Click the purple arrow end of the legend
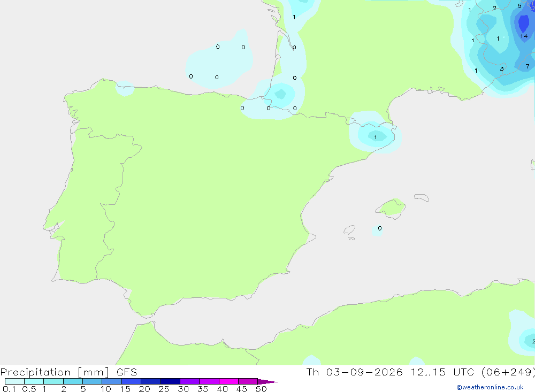 point(267,382)
